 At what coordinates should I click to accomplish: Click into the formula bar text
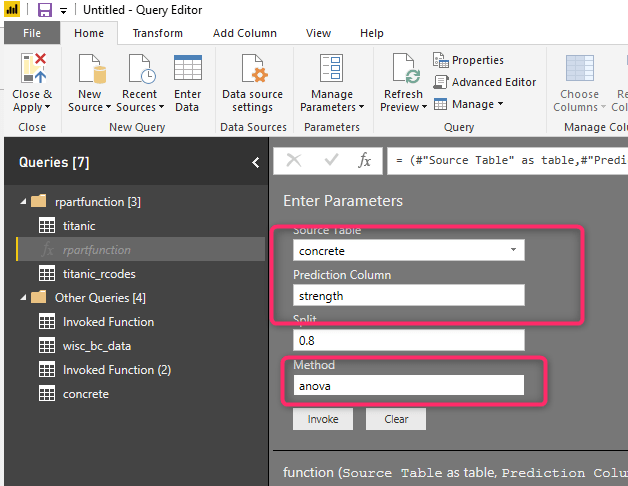[507, 161]
